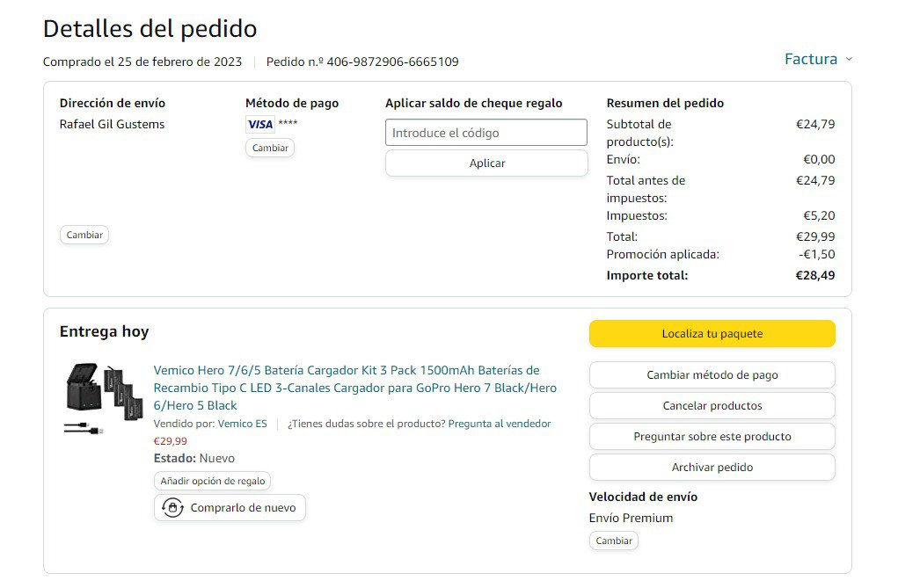Change the shipping speed with Cambiar
Image resolution: width=898 pixels, height=588 pixels.
coord(613,541)
